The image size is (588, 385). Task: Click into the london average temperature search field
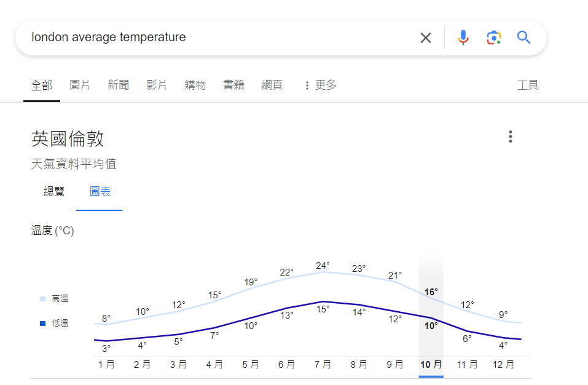point(218,38)
